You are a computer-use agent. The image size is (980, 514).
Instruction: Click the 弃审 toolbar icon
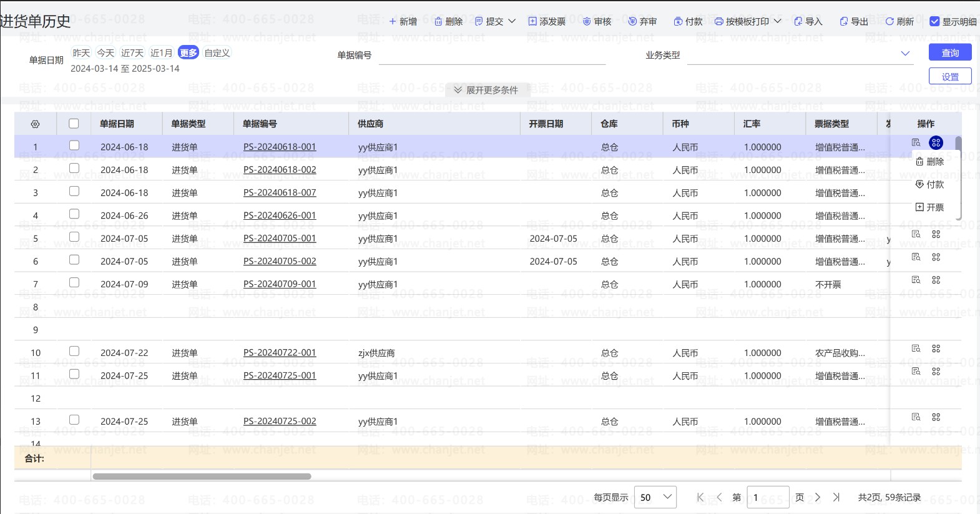click(632, 21)
